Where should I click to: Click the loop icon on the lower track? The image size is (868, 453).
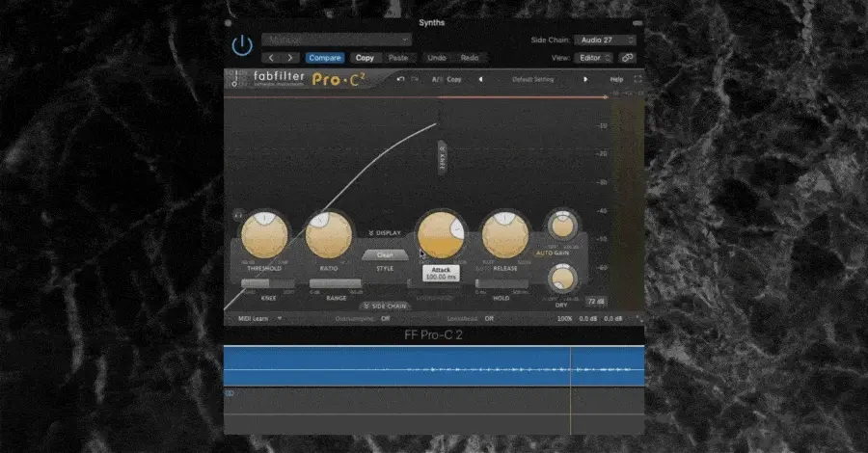(x=230, y=393)
